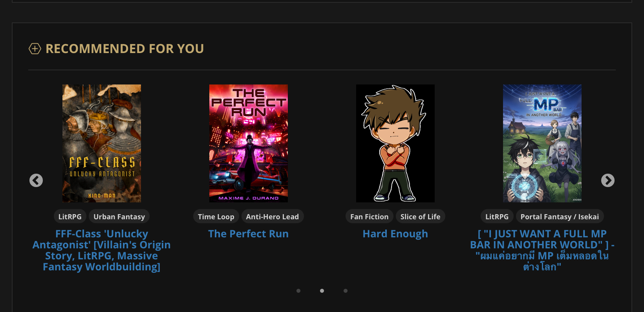This screenshot has height=312, width=644.
Task: Select the first carousel page dot
Action: pos(298,291)
